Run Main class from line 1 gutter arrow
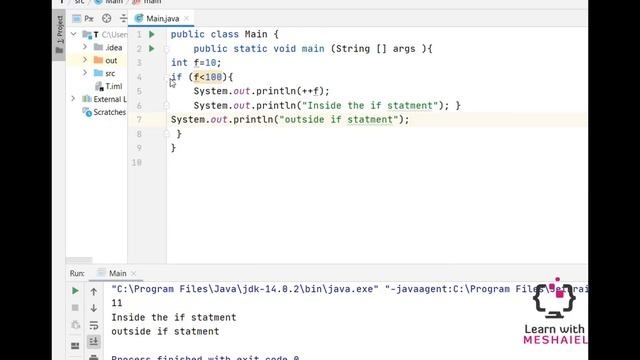Image resolution: width=640 pixels, height=360 pixels. pyautogui.click(x=152, y=34)
